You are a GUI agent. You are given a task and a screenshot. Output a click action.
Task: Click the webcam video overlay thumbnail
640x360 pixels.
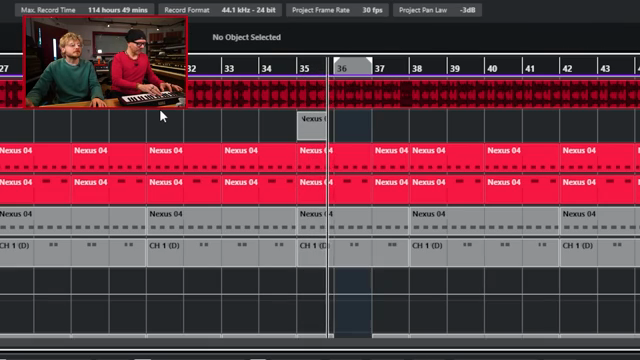tap(106, 62)
